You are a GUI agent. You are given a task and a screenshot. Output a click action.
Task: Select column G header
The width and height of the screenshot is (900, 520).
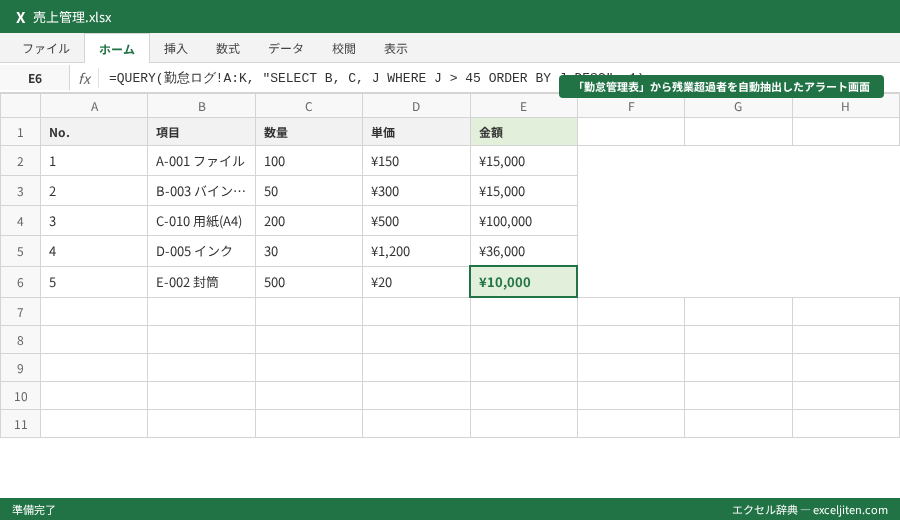coord(738,107)
